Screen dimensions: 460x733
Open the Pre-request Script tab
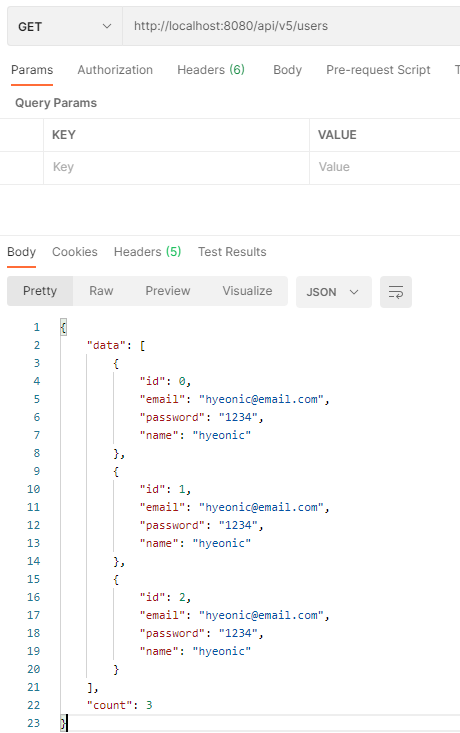378,70
